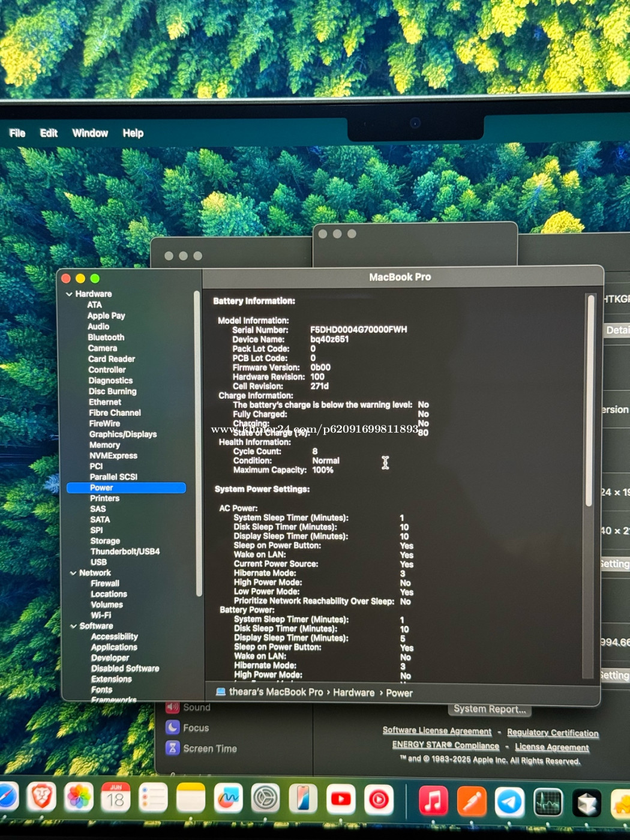Launch the Notes app from dock
Screen dimensions: 630x840
(191, 799)
